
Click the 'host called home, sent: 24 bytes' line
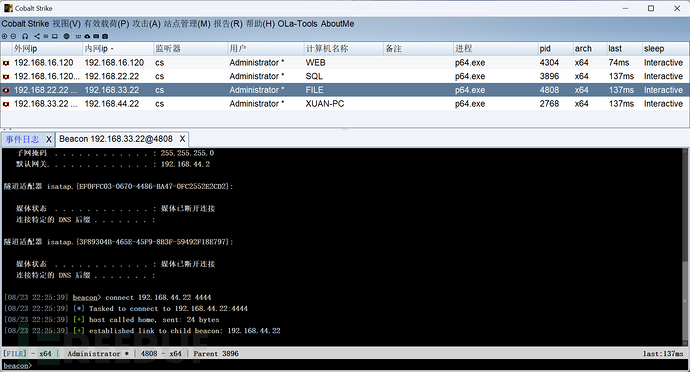tap(154, 320)
